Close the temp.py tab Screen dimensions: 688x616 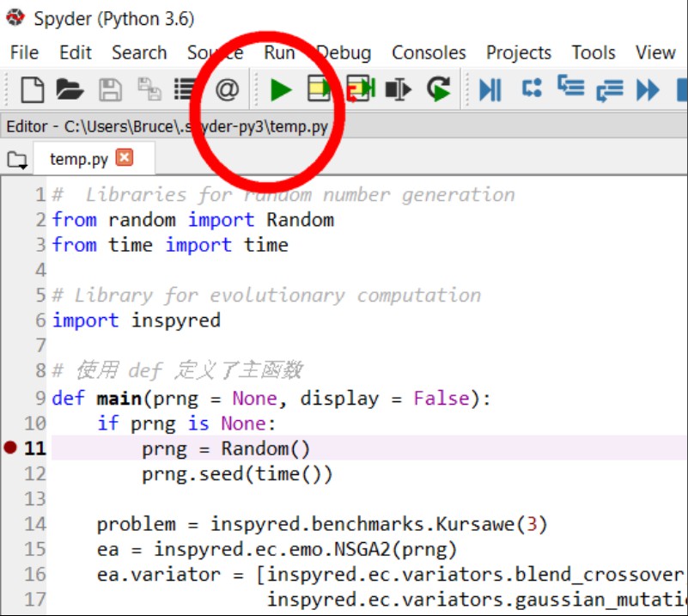125,157
